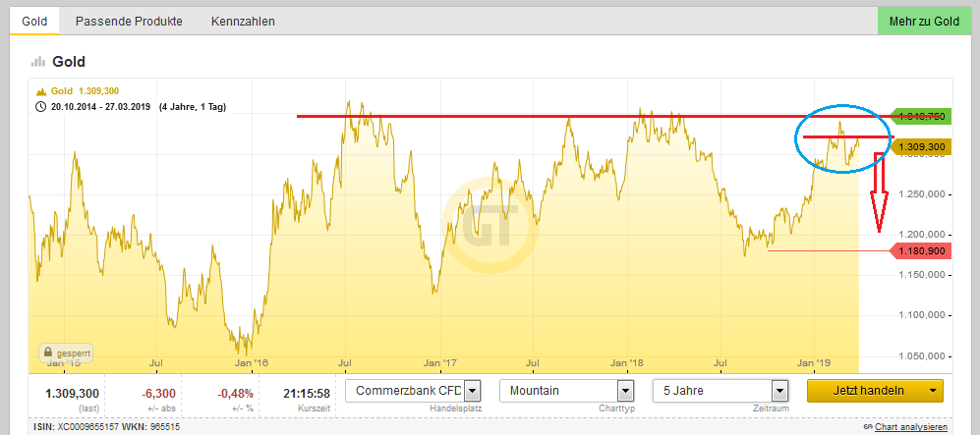Click the -0,48% percent change value
980x435 pixels.
click(235, 393)
